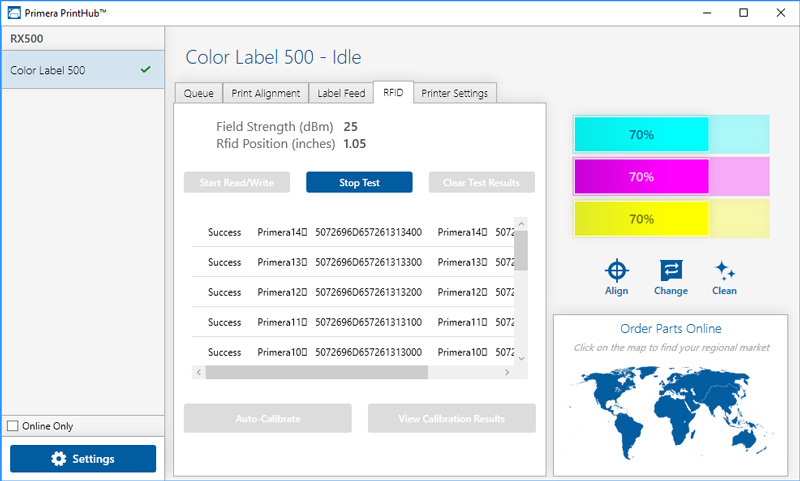Open the Queue tab
The height and width of the screenshot is (481, 800).
pos(198,93)
